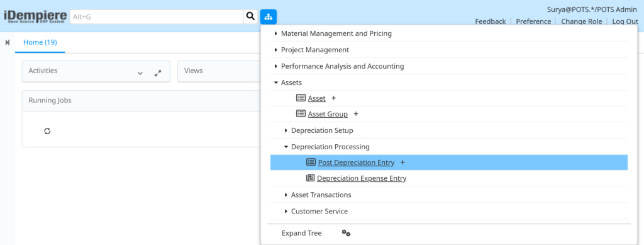Image resolution: width=644 pixels, height=245 pixels.
Task: Click Change Role
Action: coord(582,21)
